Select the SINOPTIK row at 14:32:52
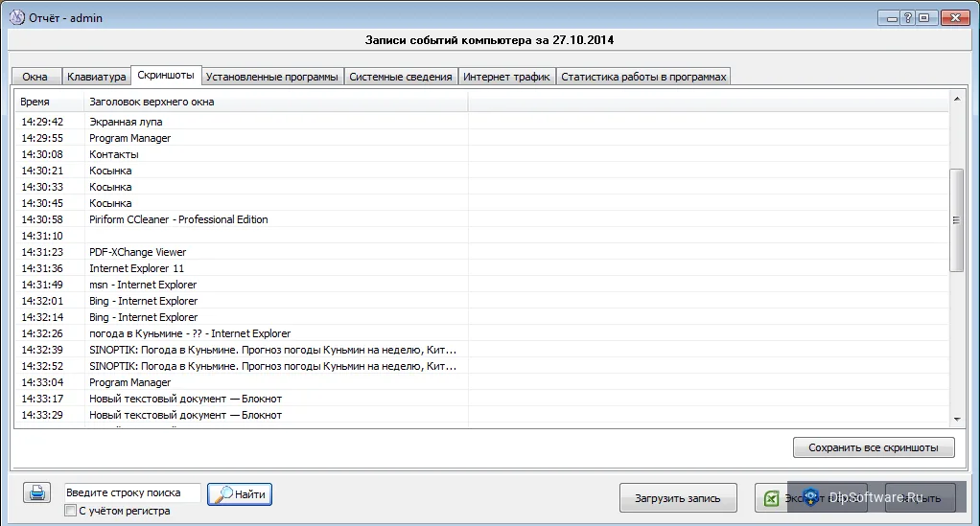Image resolution: width=980 pixels, height=526 pixels. (x=482, y=365)
